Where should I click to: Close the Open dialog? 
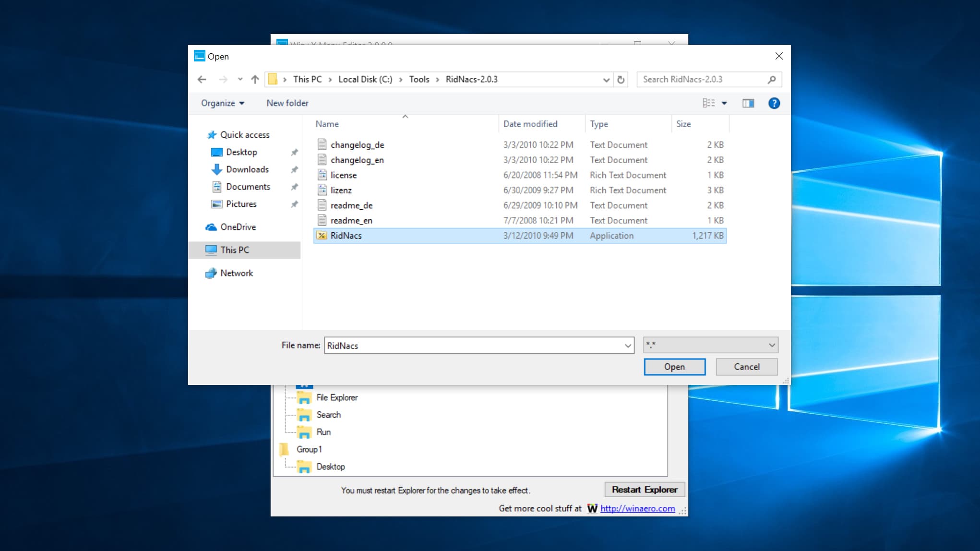coord(779,56)
